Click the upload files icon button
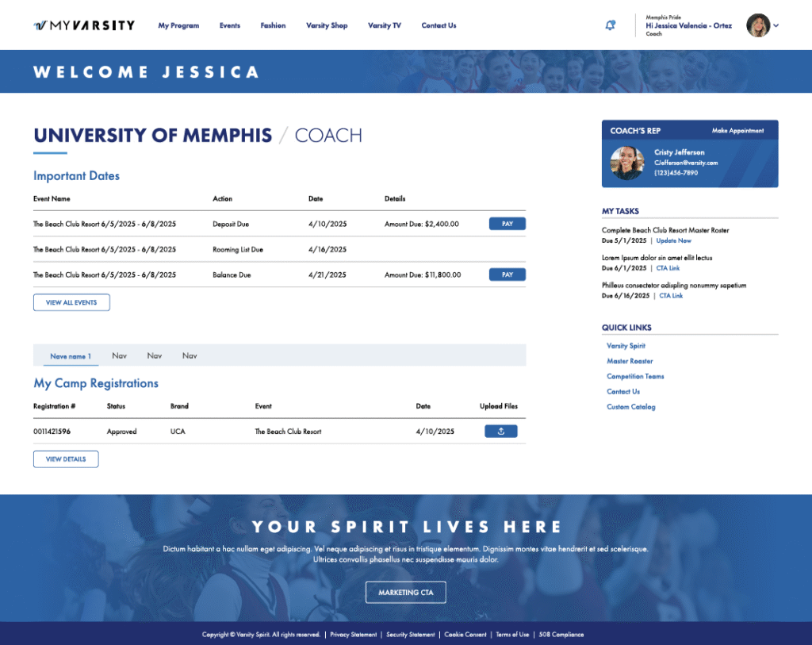The width and height of the screenshot is (812, 645). 500,432
